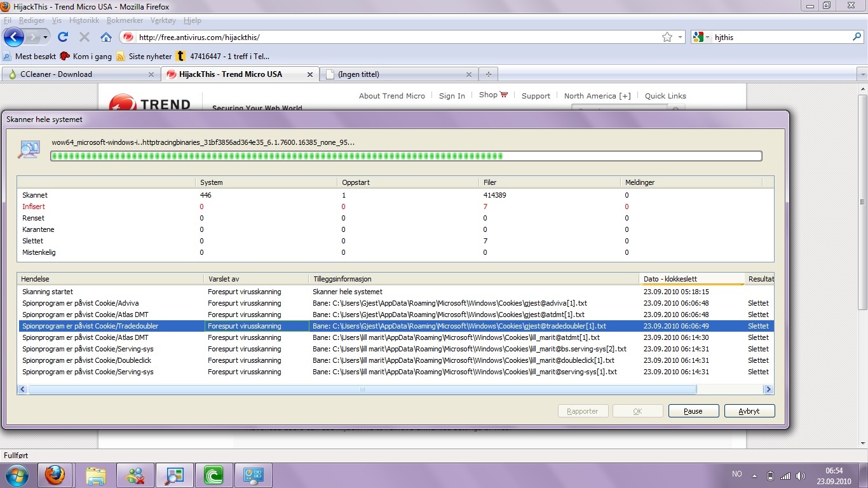Click the Pause button in the scan dialog

coord(693,411)
